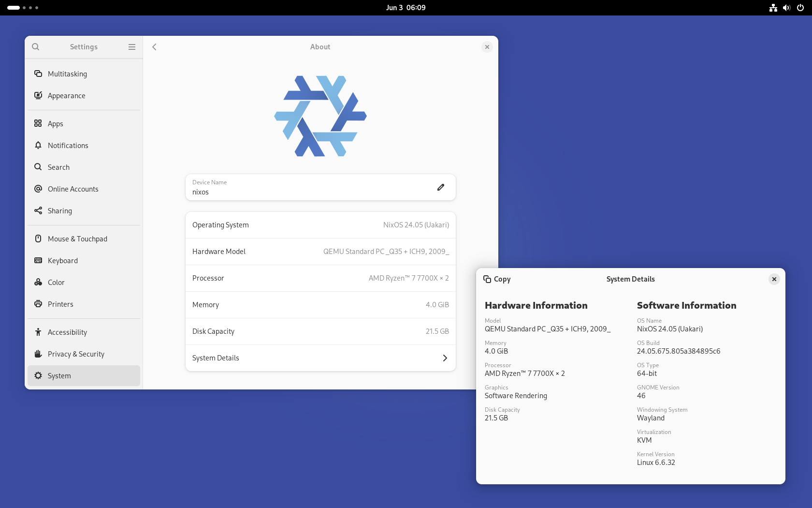Click the Sharing icon in sidebar
This screenshot has height=508, width=812.
(x=38, y=210)
